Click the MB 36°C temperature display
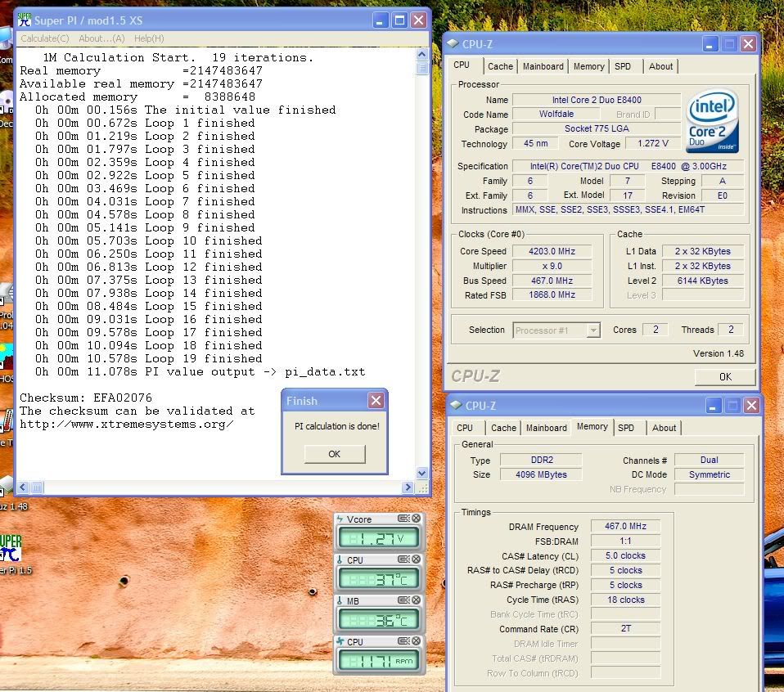 [379, 620]
